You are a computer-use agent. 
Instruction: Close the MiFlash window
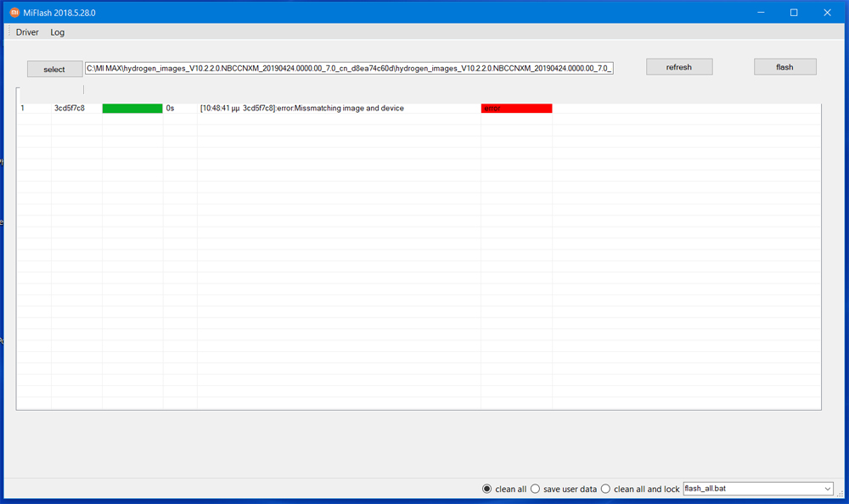click(x=827, y=13)
